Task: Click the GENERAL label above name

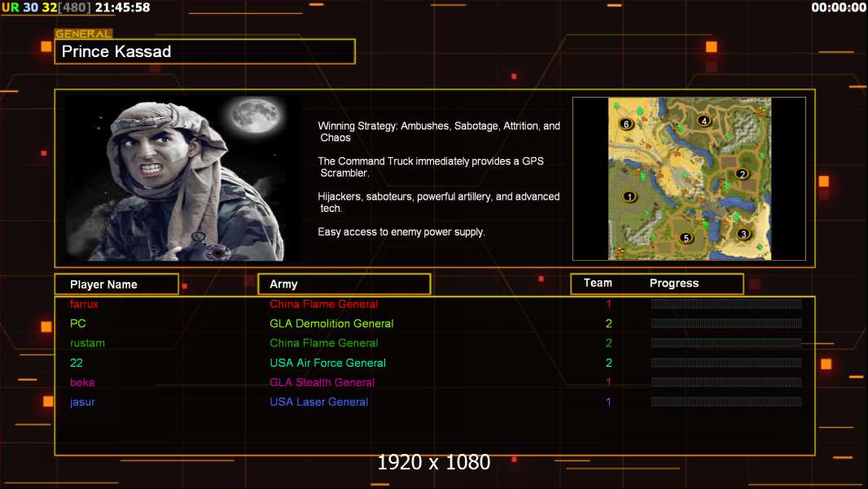Action: (84, 33)
